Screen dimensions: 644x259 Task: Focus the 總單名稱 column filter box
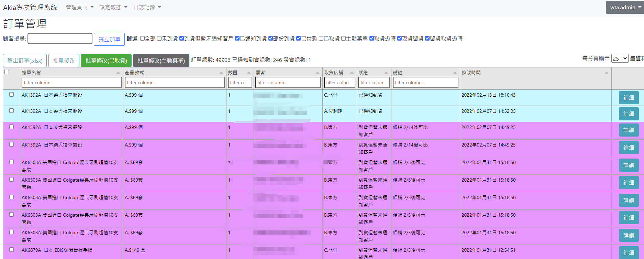[x=71, y=83]
